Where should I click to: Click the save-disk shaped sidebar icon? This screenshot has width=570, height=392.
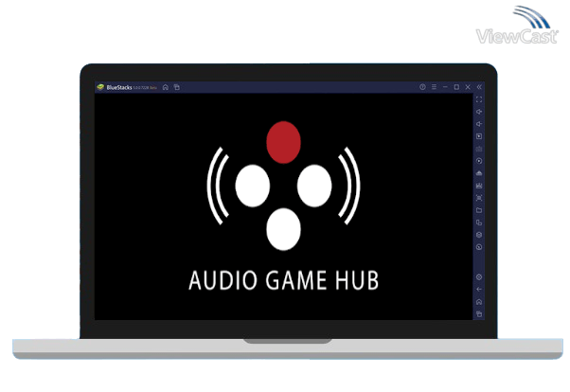point(479,186)
